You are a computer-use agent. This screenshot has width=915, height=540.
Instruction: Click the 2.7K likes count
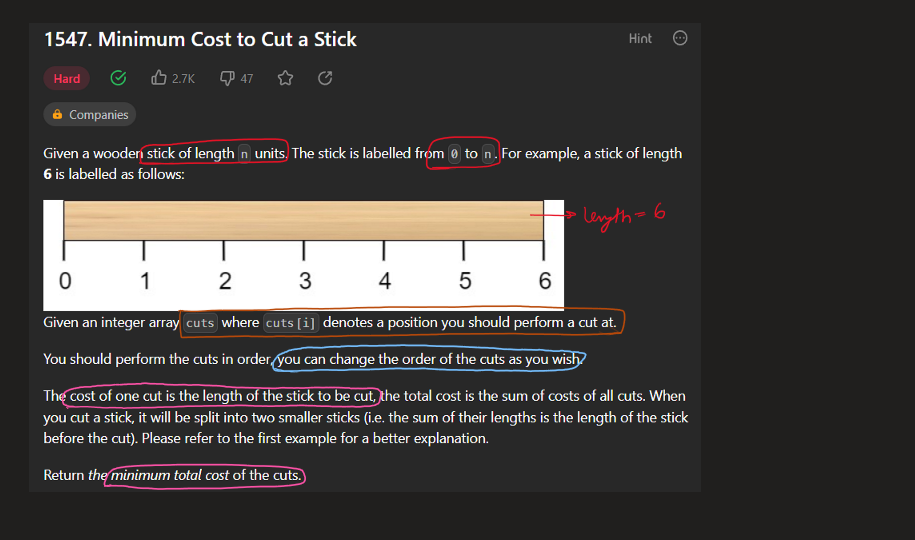tap(183, 78)
